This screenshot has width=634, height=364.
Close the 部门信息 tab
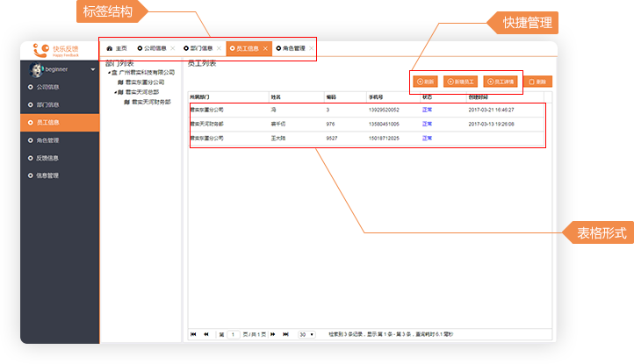pyautogui.click(x=220, y=48)
